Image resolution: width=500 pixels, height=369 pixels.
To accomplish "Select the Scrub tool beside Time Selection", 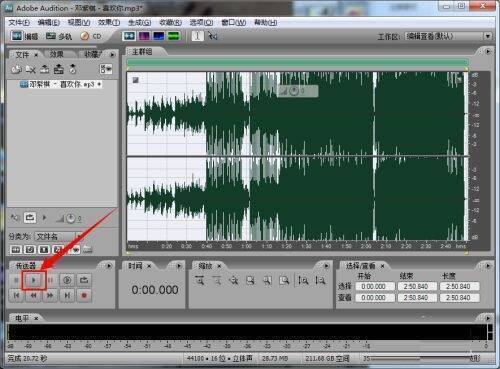I will coord(213,36).
